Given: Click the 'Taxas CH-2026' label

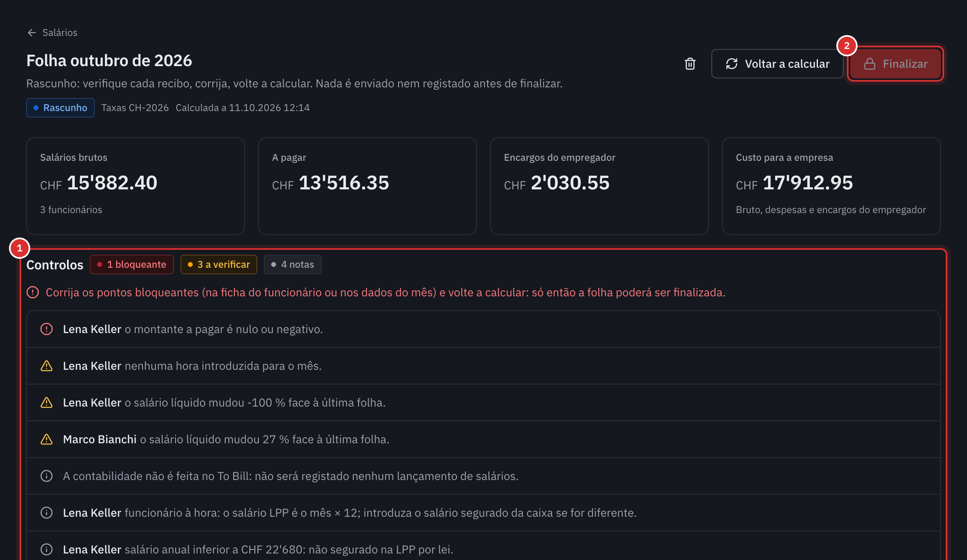Looking at the screenshot, I should 135,108.
